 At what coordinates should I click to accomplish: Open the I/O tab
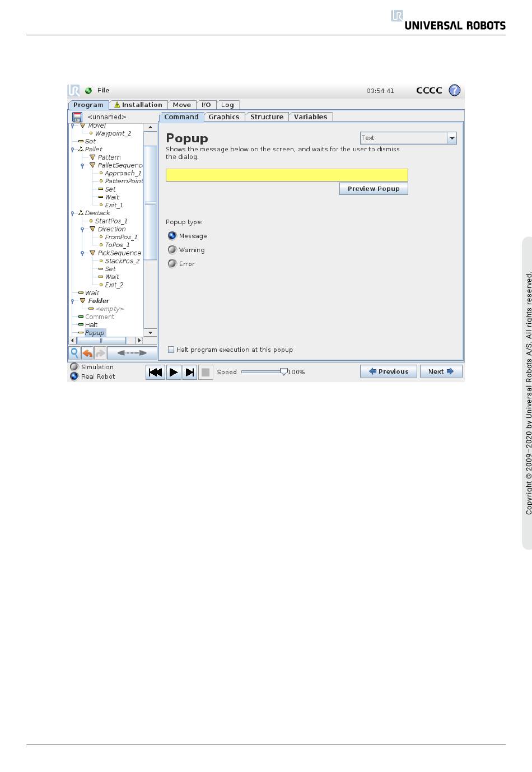[206, 105]
